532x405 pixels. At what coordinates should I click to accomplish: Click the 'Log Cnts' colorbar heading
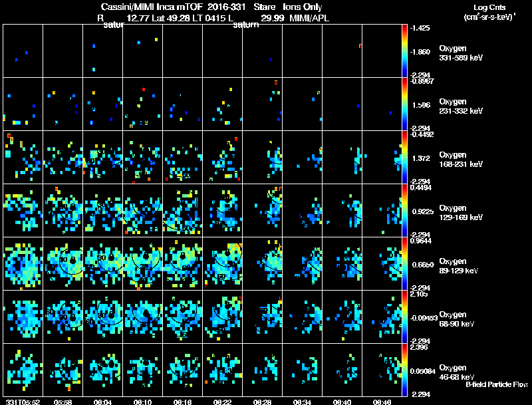[x=489, y=7]
